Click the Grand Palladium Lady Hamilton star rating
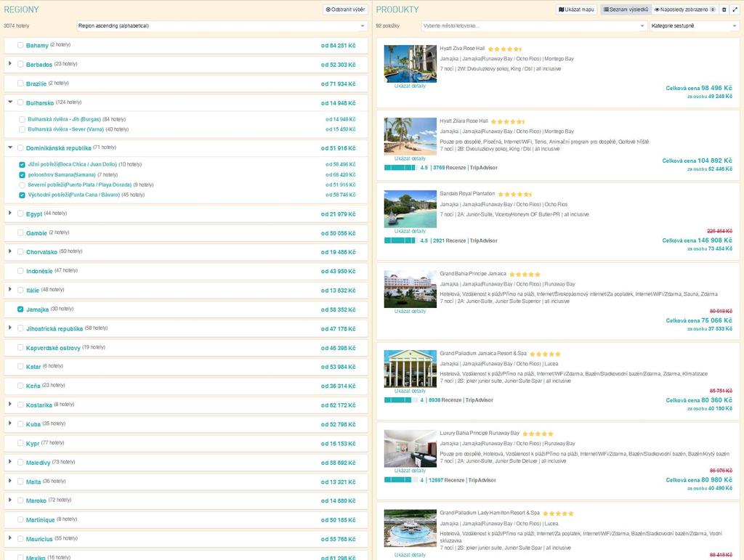The height and width of the screenshot is (560, 744). click(x=559, y=513)
